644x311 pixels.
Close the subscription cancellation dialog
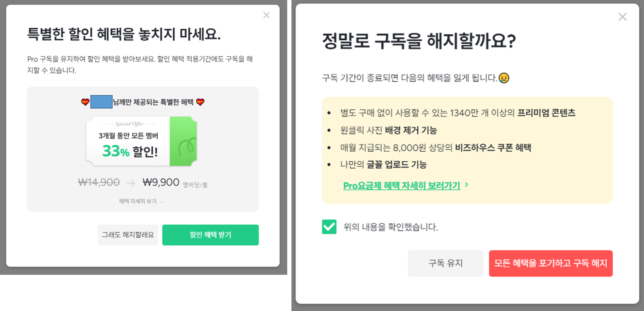point(622,17)
